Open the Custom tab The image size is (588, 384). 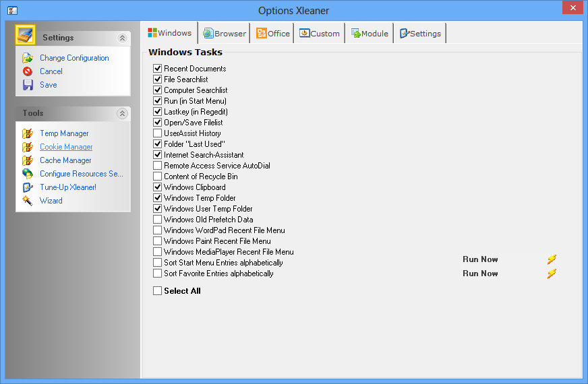click(320, 33)
